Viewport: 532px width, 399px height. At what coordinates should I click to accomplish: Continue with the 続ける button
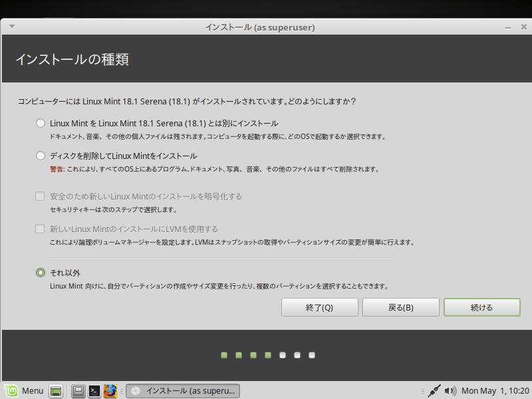[481, 307]
